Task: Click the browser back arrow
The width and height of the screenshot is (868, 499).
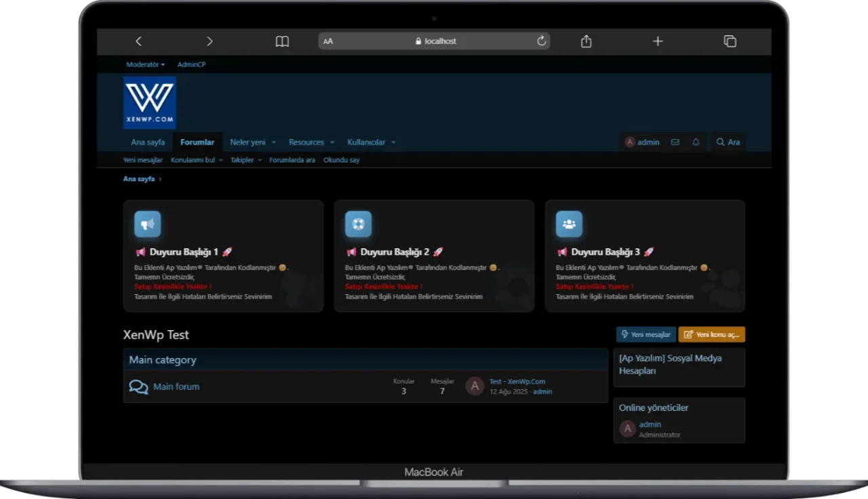Action: [138, 41]
